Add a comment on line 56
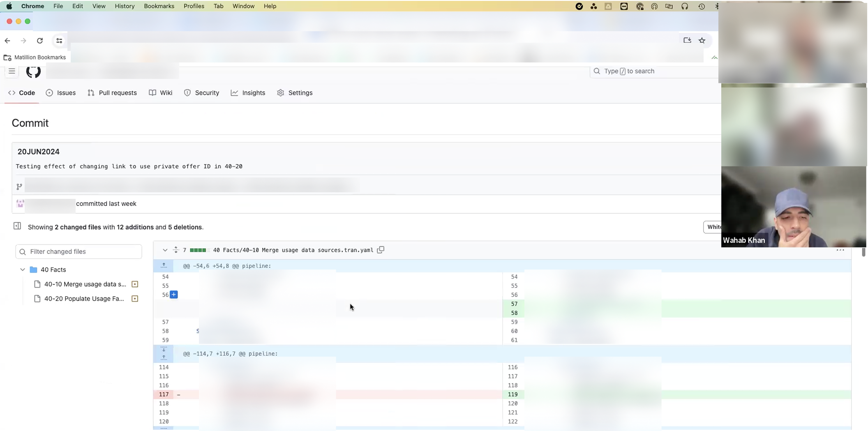Screen dimensions: 868x431 click(174, 295)
